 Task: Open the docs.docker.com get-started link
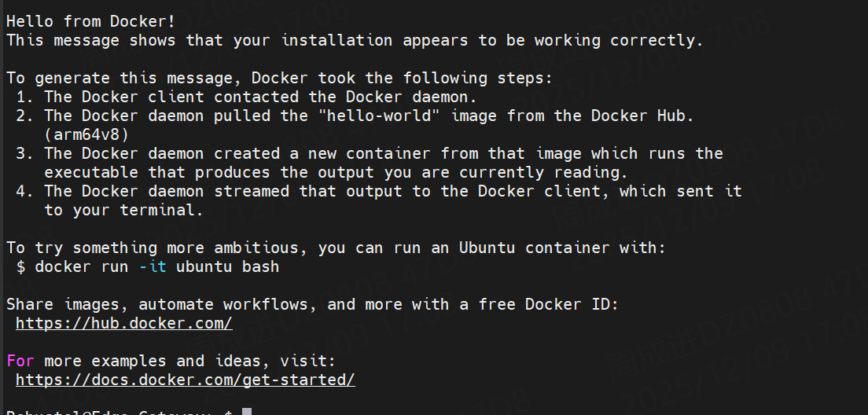click(185, 380)
